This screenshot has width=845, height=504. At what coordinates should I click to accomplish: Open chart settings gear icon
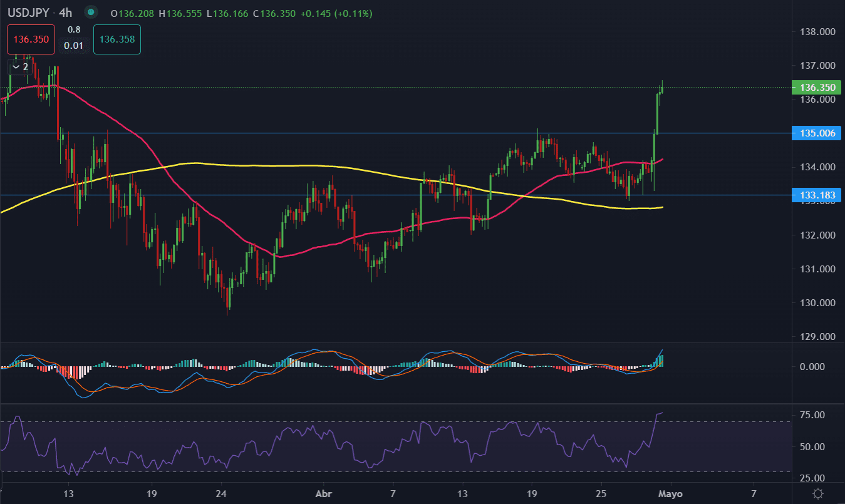tap(817, 493)
